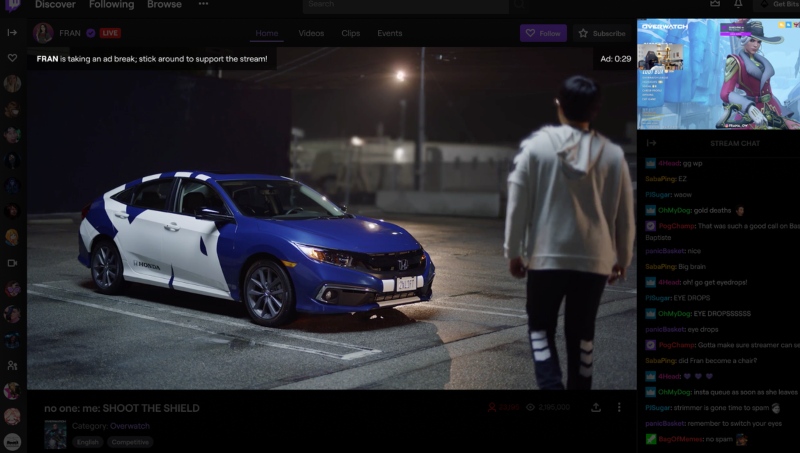Open the Overwatch category link
This screenshot has width=800, height=453.
[x=130, y=426]
